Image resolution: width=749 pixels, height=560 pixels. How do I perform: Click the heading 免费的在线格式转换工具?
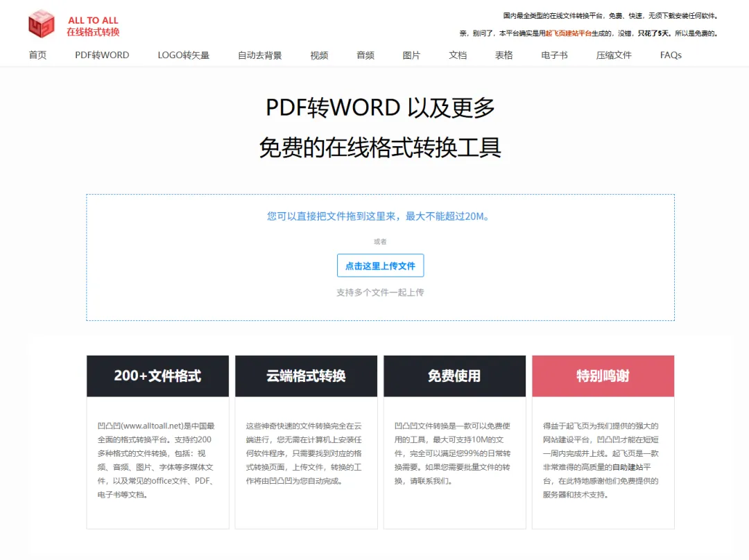tap(380, 147)
